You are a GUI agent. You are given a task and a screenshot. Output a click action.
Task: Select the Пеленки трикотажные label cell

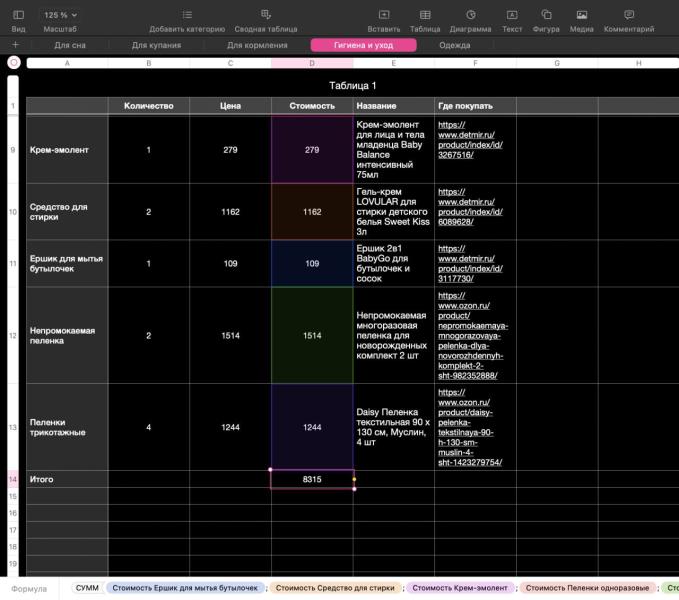tap(67, 427)
